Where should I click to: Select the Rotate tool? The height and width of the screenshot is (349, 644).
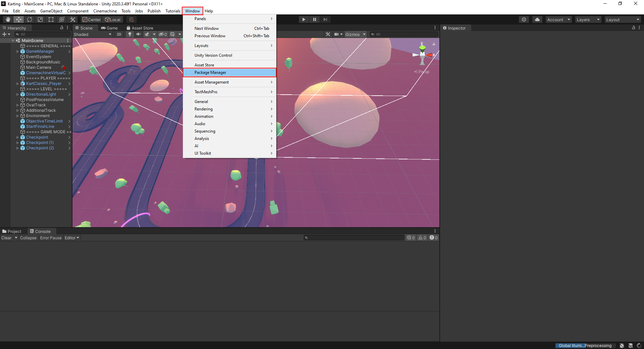tap(30, 19)
